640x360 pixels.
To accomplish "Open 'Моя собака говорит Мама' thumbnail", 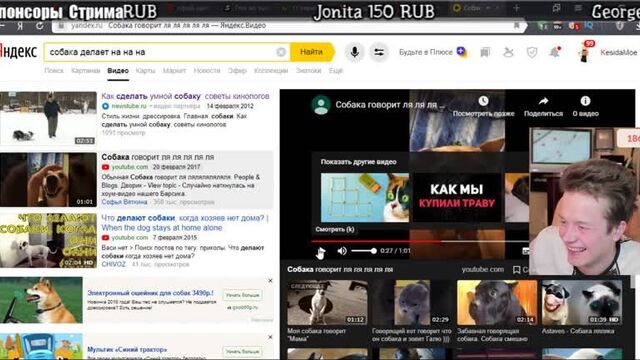I will (327, 302).
